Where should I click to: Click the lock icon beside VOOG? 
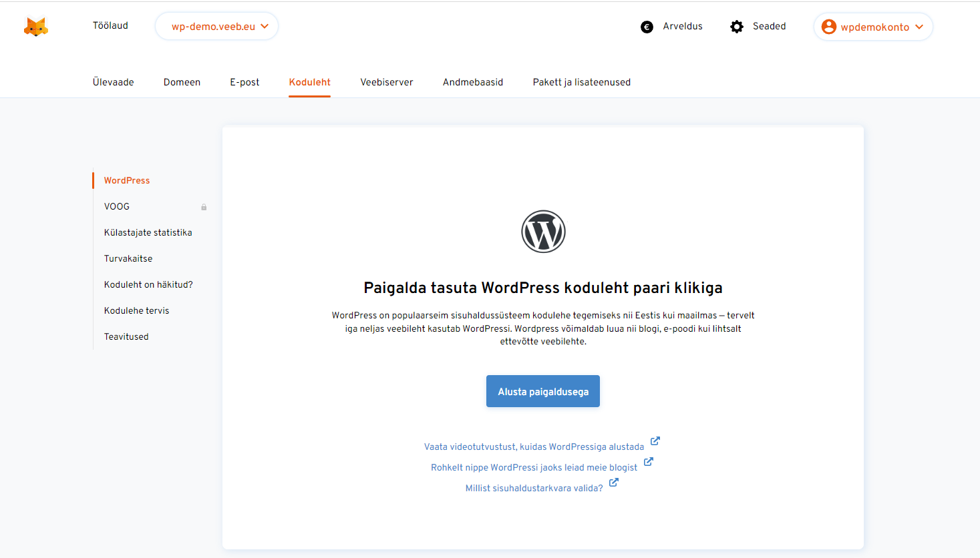[204, 207]
